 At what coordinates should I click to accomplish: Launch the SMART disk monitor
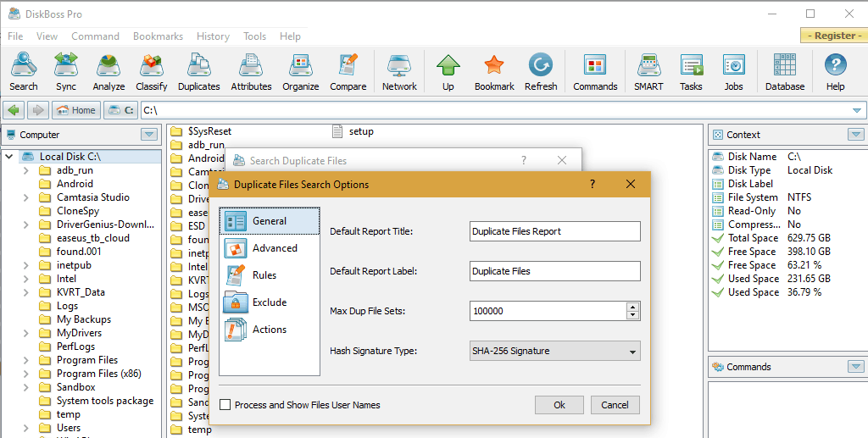pos(648,72)
